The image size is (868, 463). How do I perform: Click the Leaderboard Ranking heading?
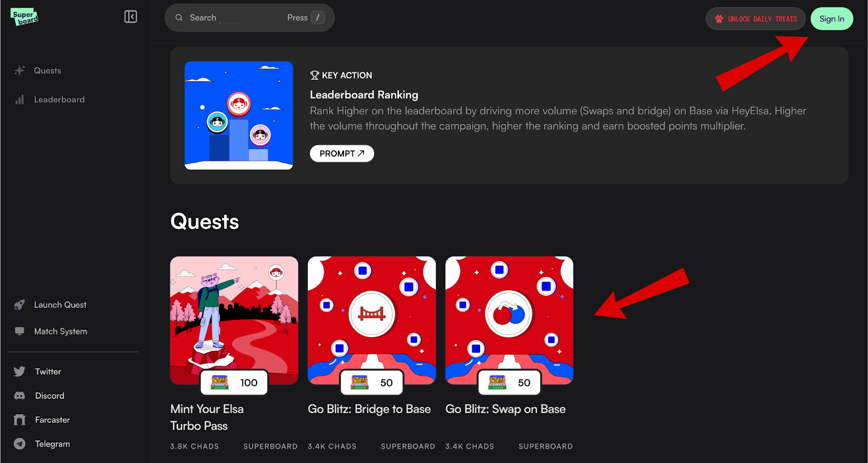pyautogui.click(x=364, y=95)
